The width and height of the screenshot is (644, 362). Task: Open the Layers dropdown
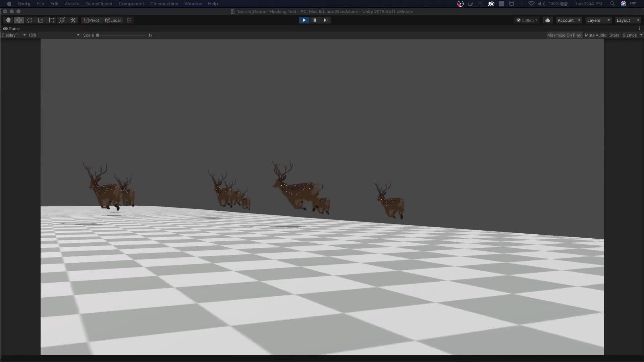pyautogui.click(x=598, y=20)
